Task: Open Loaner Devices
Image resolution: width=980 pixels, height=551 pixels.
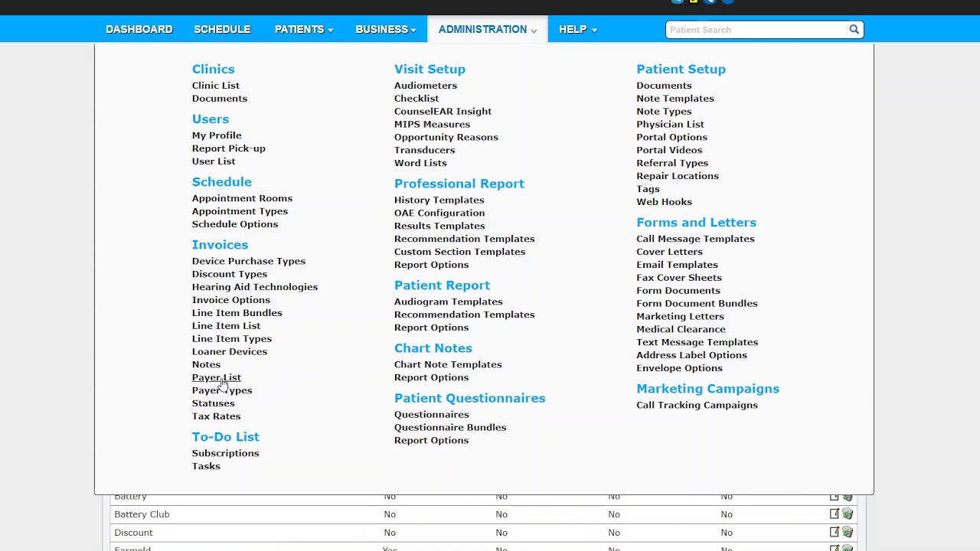Action: 230,352
